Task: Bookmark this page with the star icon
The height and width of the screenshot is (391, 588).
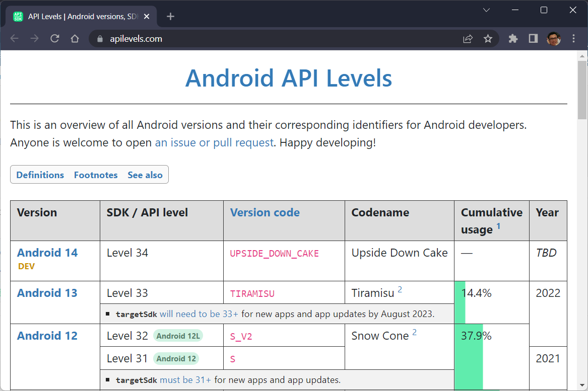Action: pyautogui.click(x=488, y=39)
